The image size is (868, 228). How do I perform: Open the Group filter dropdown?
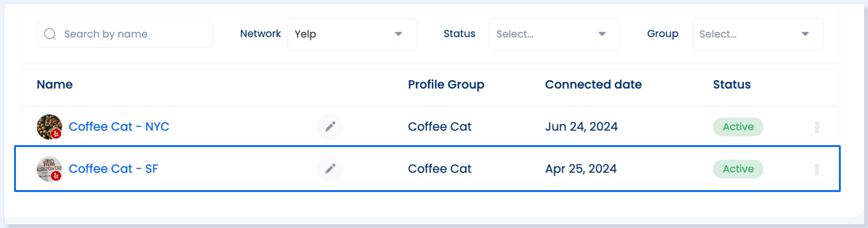pyautogui.click(x=758, y=34)
